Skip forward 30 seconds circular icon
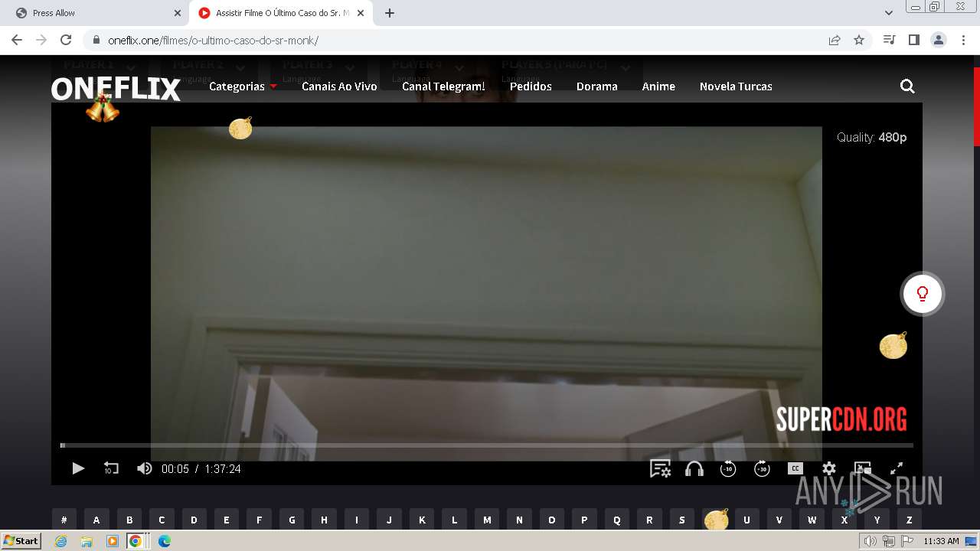This screenshot has height=551, width=980. [x=762, y=468]
